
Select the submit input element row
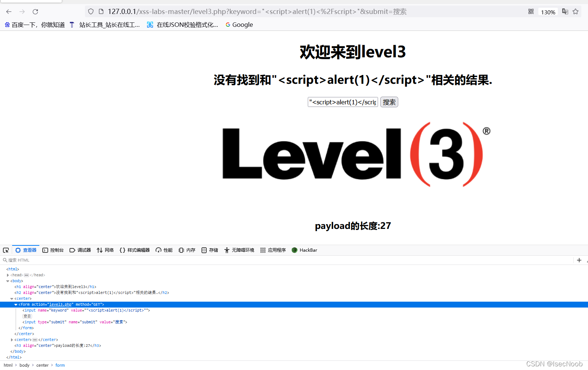point(294,322)
